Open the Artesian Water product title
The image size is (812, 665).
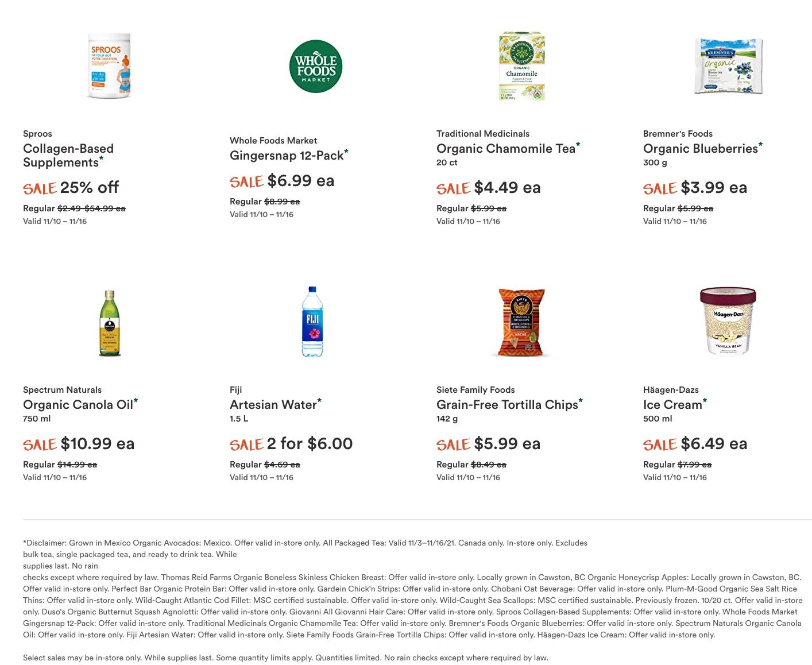pos(273,405)
